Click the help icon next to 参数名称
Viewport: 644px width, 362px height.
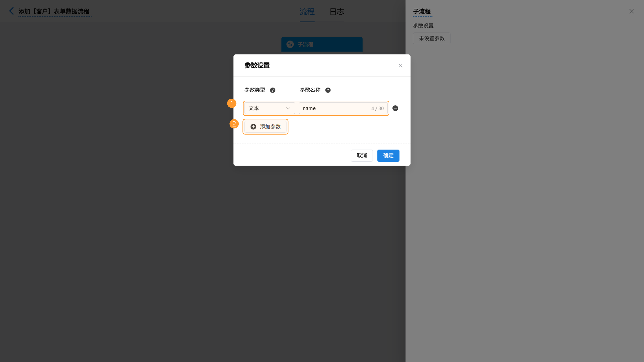click(x=328, y=90)
